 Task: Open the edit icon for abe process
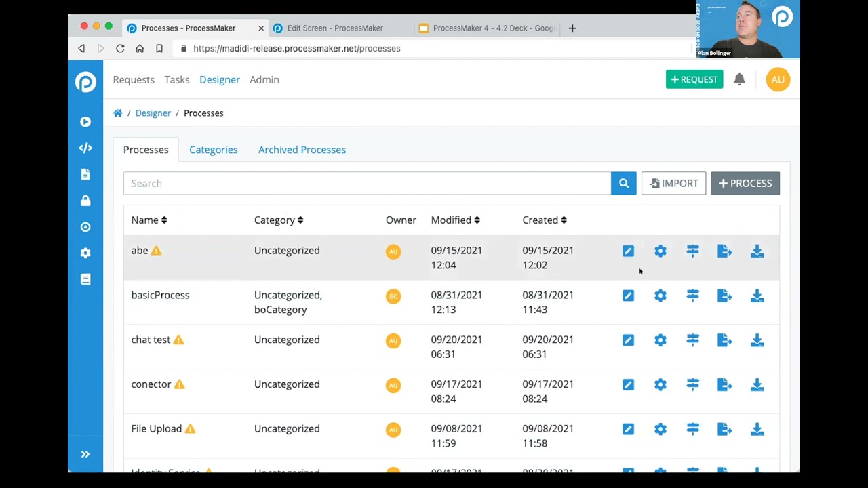628,251
